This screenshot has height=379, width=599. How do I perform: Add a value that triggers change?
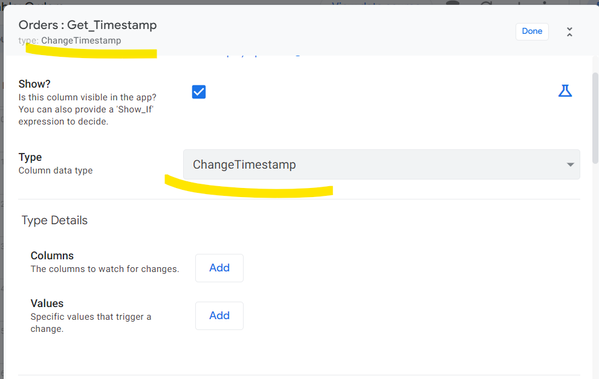click(219, 316)
